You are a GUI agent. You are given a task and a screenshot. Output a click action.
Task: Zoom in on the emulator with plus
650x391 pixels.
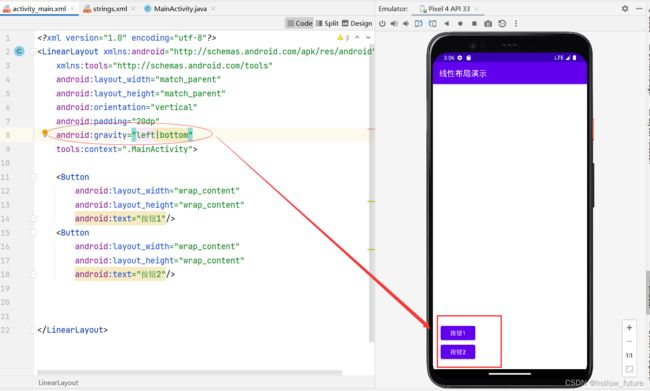629,328
